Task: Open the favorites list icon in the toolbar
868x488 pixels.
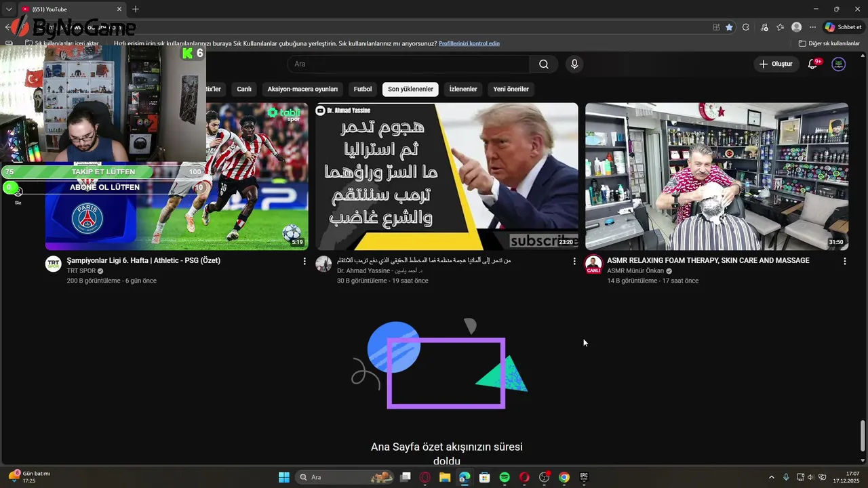Action: tap(781, 27)
